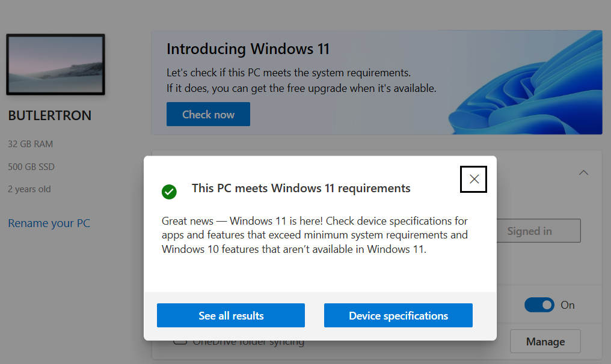
Task: Click the This PC meets requirements title
Action: [x=301, y=188]
